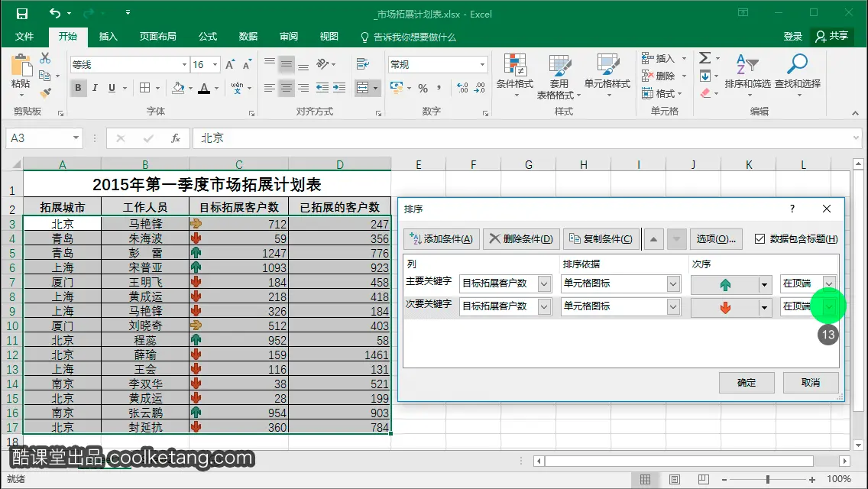Screen dimensions: 868x489
Task: Toggle Bold formatting
Action: tap(78, 88)
